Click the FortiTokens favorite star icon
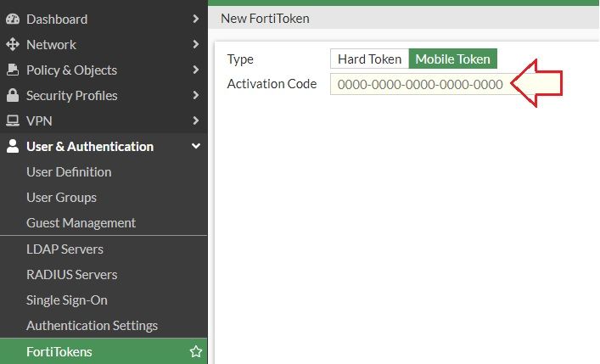 pos(196,351)
